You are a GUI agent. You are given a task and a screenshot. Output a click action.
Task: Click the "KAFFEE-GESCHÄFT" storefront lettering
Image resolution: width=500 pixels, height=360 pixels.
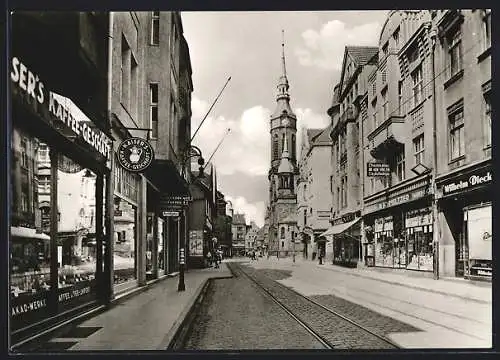coord(79,124)
